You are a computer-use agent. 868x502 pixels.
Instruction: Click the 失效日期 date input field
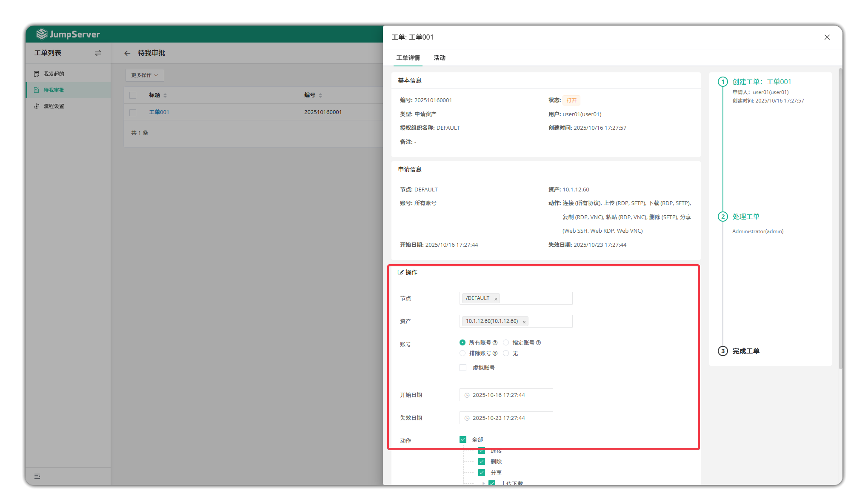click(x=506, y=418)
